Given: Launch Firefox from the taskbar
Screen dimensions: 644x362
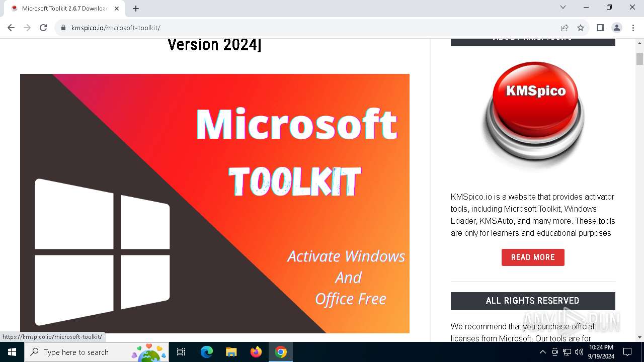Looking at the screenshot, I should pos(256,352).
